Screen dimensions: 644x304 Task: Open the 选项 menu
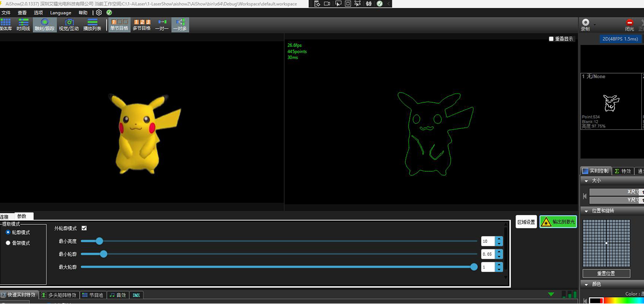(x=38, y=13)
